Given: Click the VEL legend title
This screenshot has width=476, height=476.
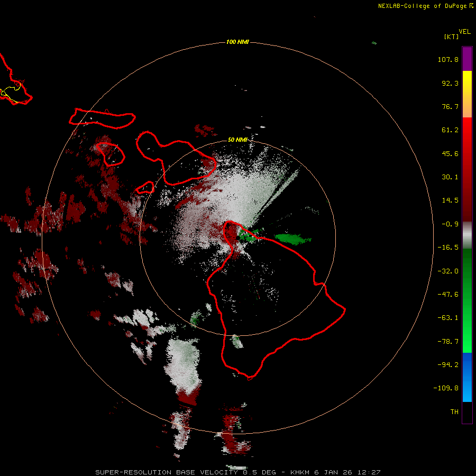Looking at the screenshot, I should point(465,31).
